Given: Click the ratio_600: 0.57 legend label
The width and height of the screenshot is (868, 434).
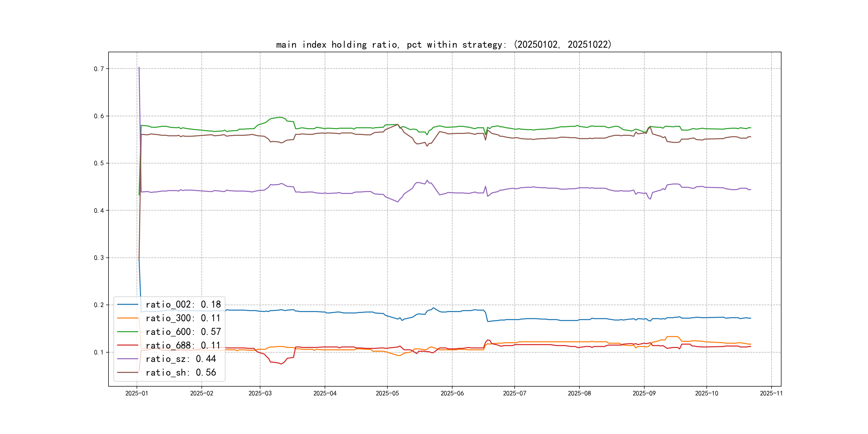Looking at the screenshot, I should coord(183,332).
